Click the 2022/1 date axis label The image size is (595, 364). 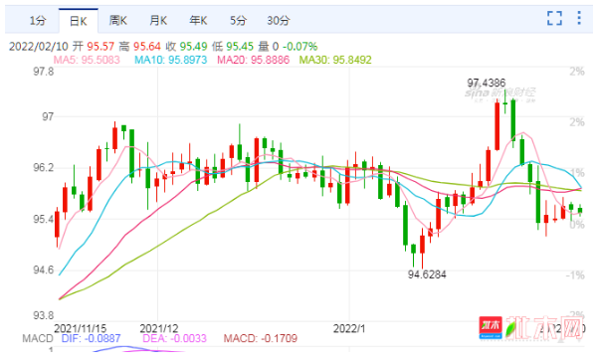[349, 328]
